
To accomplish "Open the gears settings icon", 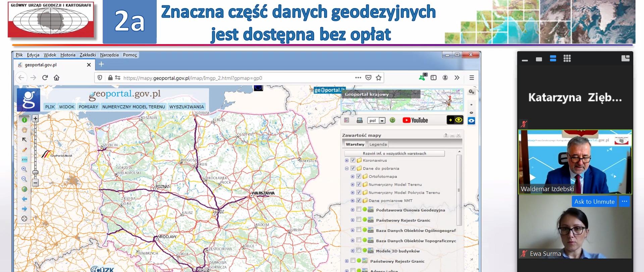I will [x=471, y=92].
